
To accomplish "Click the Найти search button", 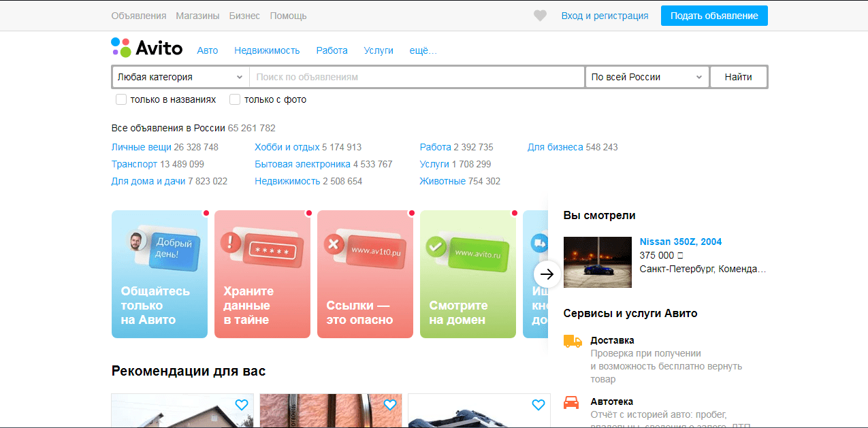I will (739, 77).
